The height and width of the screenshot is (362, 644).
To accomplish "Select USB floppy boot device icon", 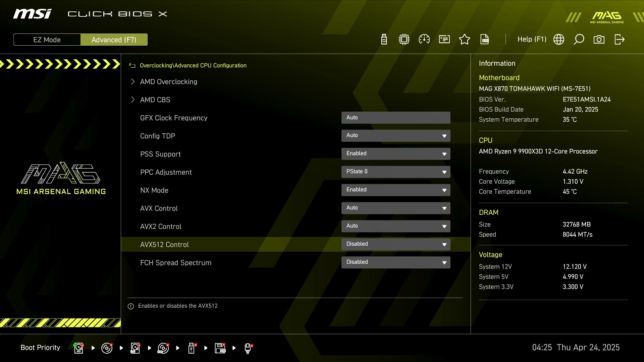I will click(x=220, y=348).
